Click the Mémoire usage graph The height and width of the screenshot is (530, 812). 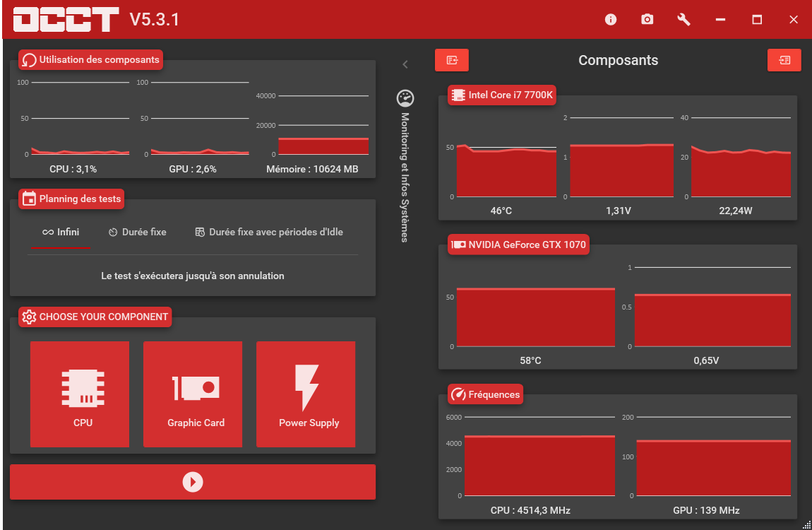[323, 146]
